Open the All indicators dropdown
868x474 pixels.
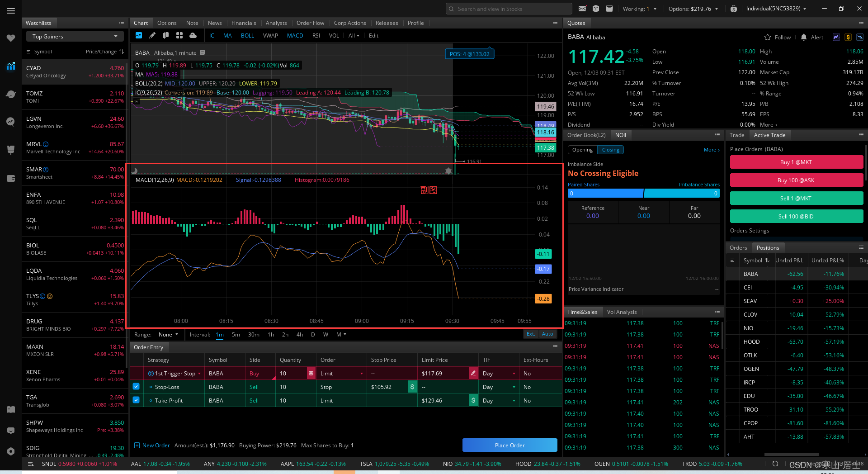(354, 36)
